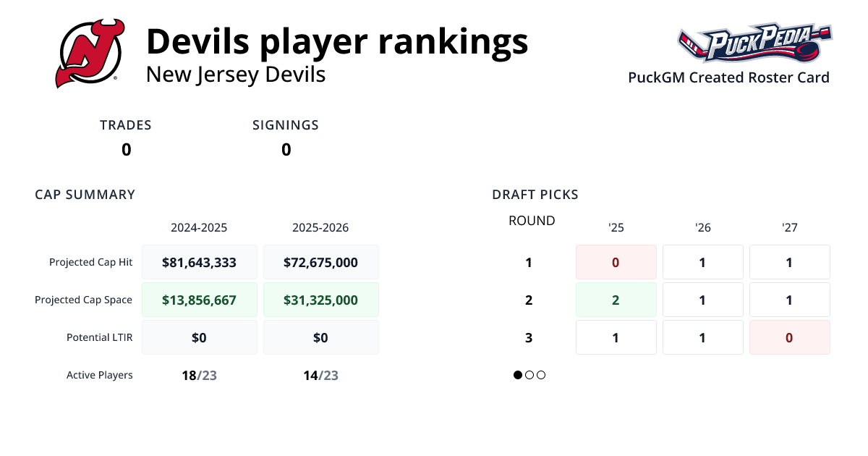Image resolution: width=868 pixels, height=456 pixels.
Task: Select the round 2 '27 pick cell
Action: (789, 300)
